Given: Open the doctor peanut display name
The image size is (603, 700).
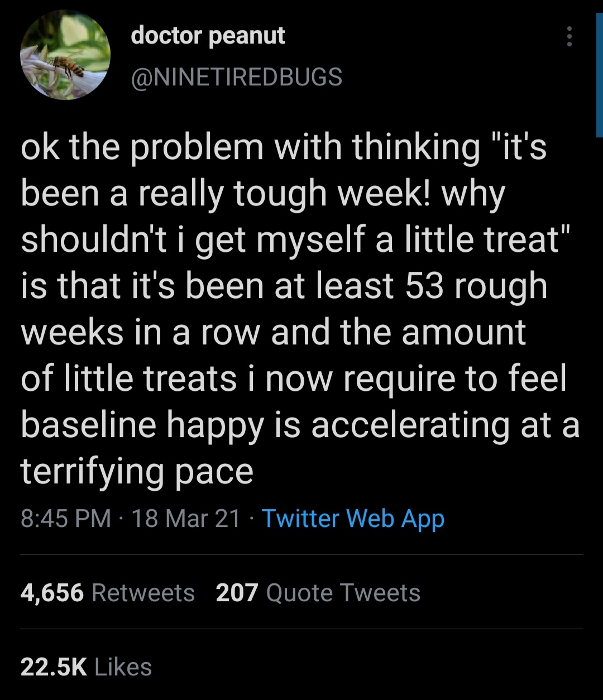Looking at the screenshot, I should (208, 36).
